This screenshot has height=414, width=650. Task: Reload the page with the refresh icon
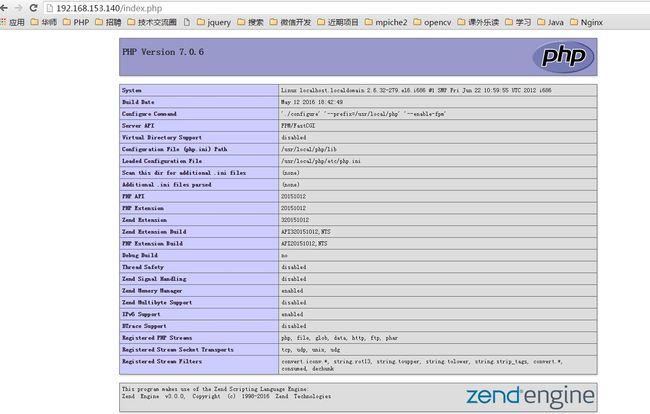tap(33, 8)
